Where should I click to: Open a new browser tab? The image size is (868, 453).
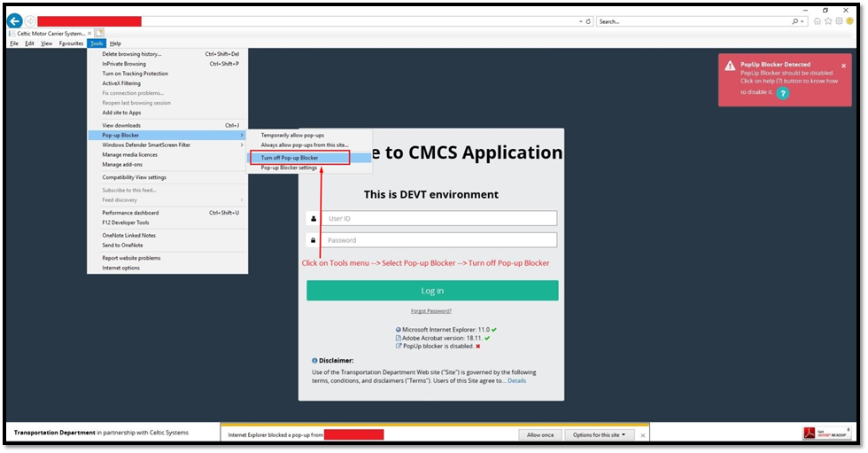pos(99,33)
